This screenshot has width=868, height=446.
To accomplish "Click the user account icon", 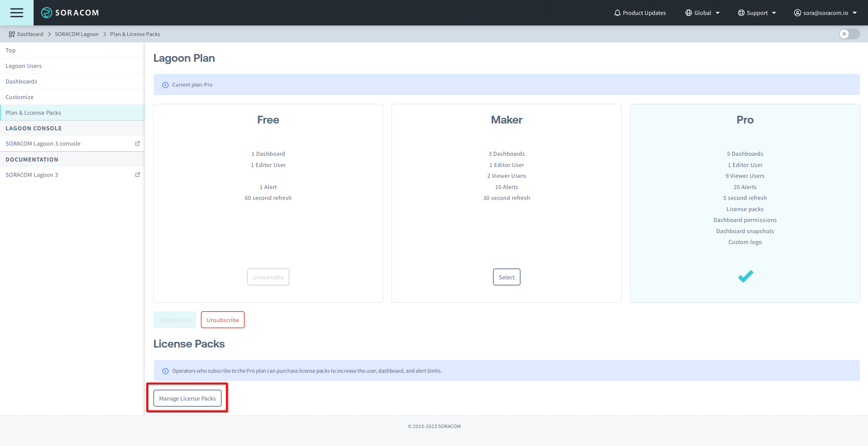I will point(799,12).
